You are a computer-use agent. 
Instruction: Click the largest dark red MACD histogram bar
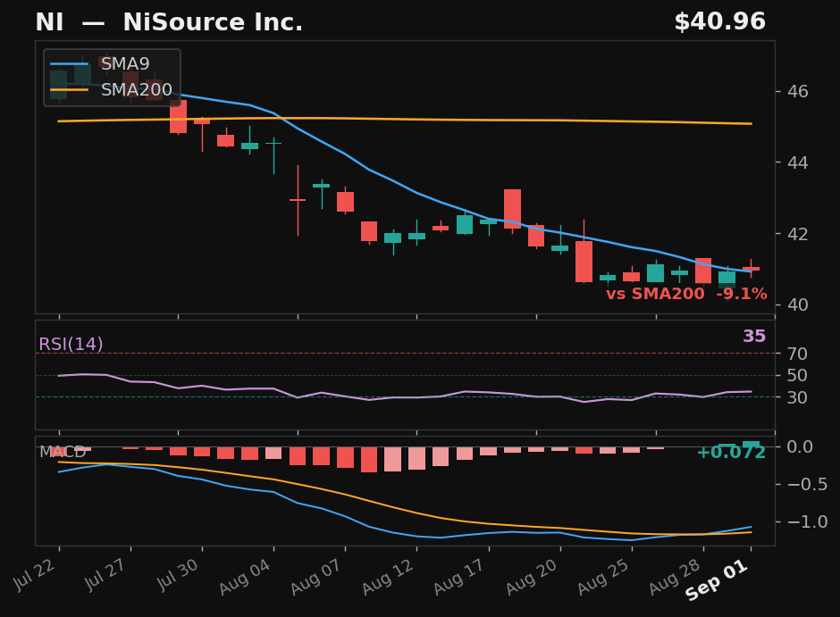[x=369, y=460]
